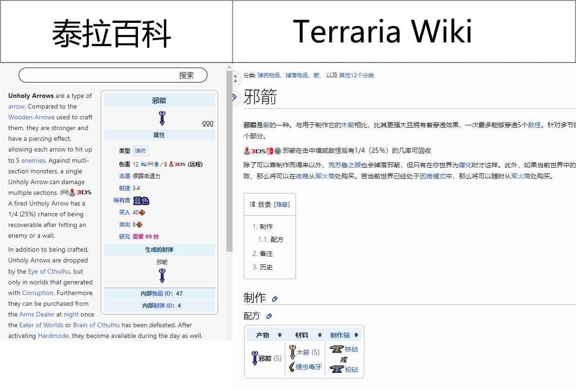Click the 木箭 wooden arrow sprite in recipe
576x392 pixels.
(293, 352)
